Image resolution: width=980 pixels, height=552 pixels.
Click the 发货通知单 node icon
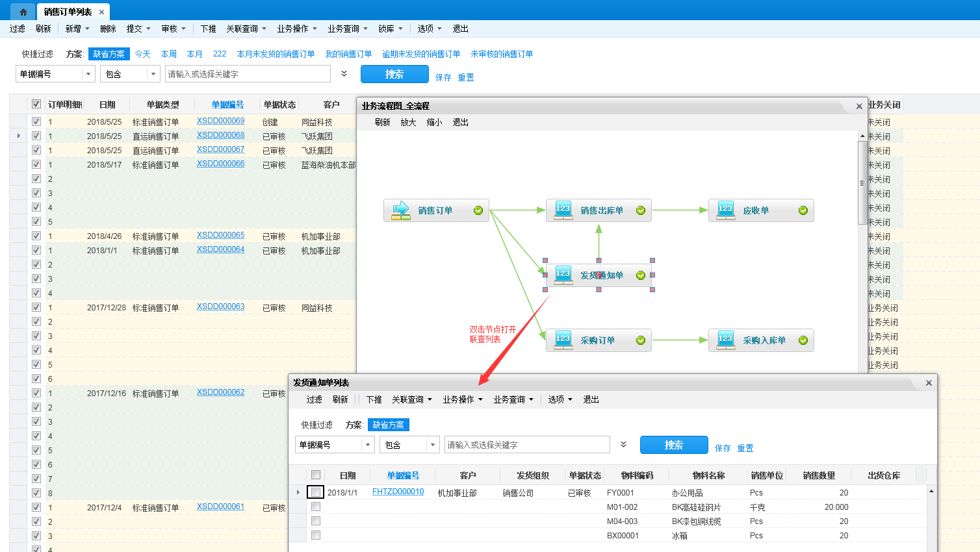coord(563,275)
